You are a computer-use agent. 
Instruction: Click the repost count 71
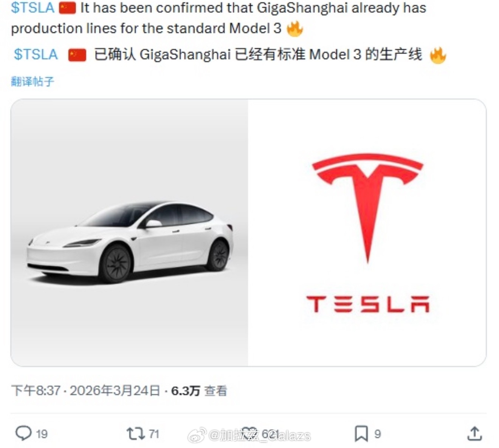click(x=153, y=433)
